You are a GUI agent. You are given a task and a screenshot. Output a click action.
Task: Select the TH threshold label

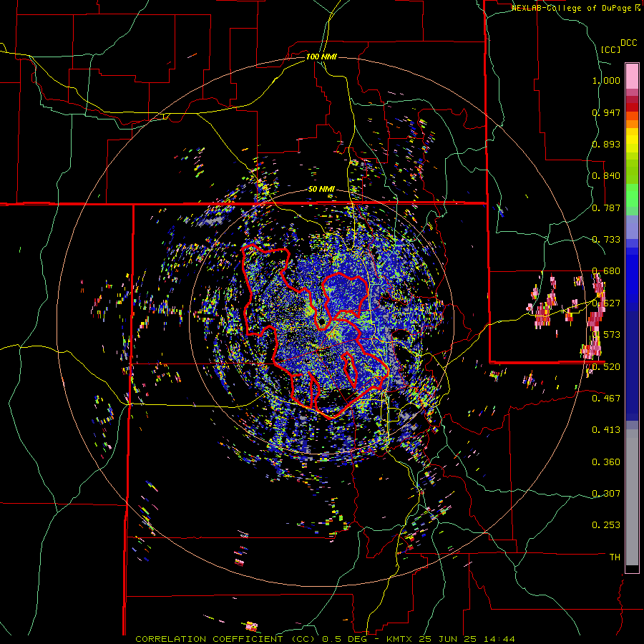coord(615,557)
